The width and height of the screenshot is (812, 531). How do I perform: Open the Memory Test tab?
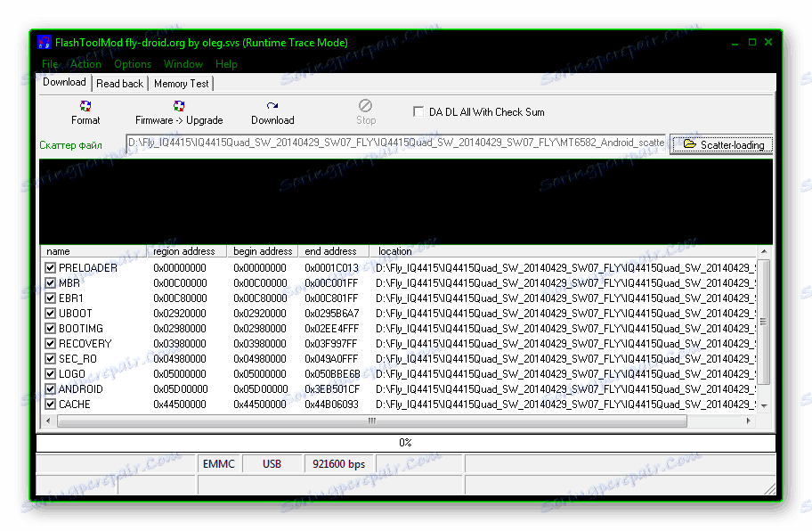click(181, 83)
